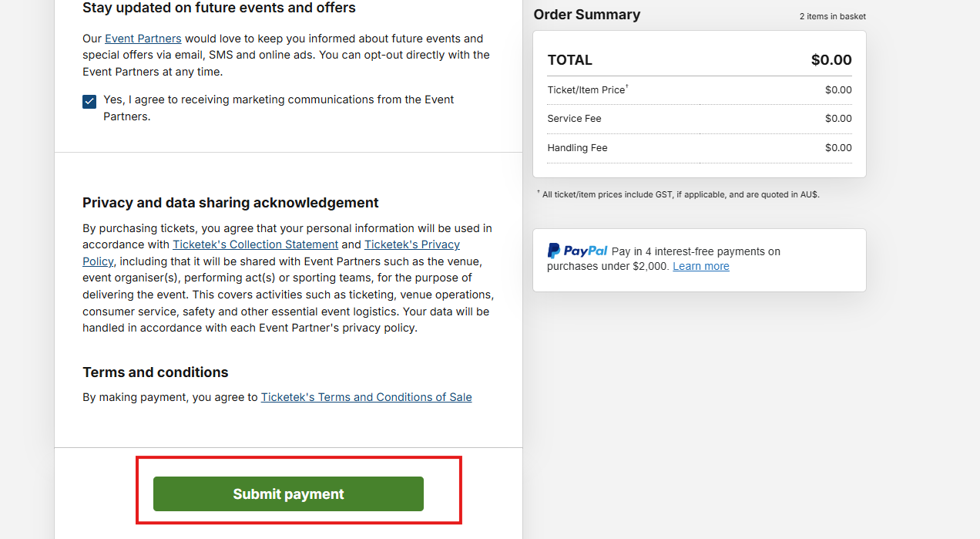Open Ticketek's Collection Statement link
The image size is (980, 539).
tap(255, 244)
